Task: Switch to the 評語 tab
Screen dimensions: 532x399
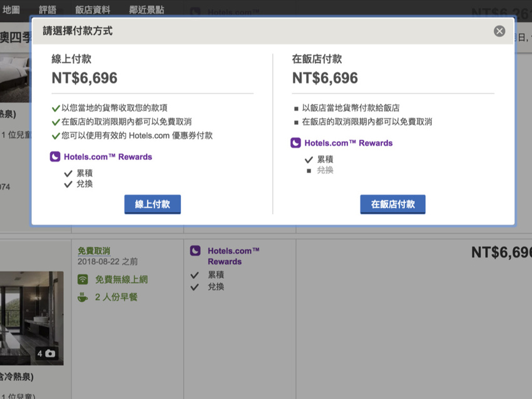Action: pyautogui.click(x=48, y=9)
